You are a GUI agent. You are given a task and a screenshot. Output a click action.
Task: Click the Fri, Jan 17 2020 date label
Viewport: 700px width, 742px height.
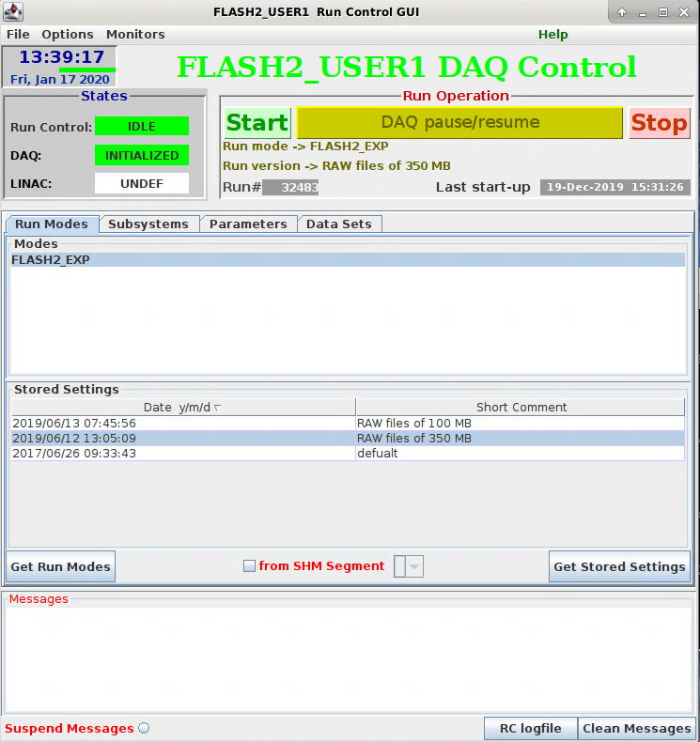pos(60,79)
